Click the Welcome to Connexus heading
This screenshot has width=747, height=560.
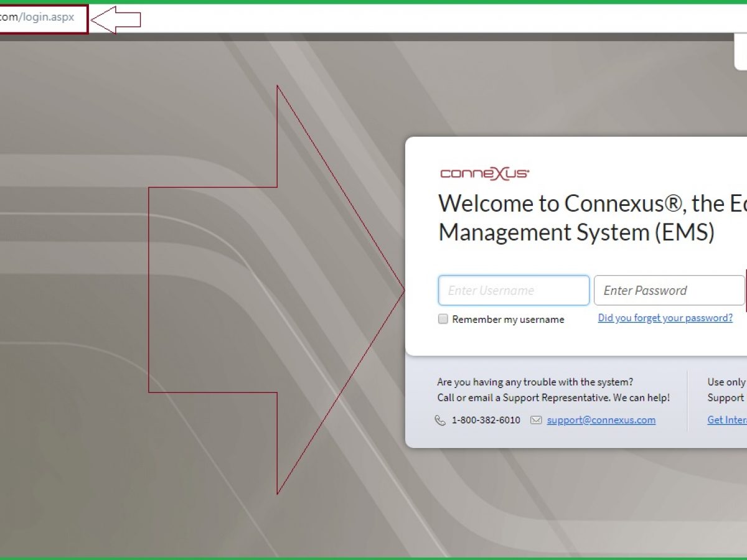click(591, 218)
